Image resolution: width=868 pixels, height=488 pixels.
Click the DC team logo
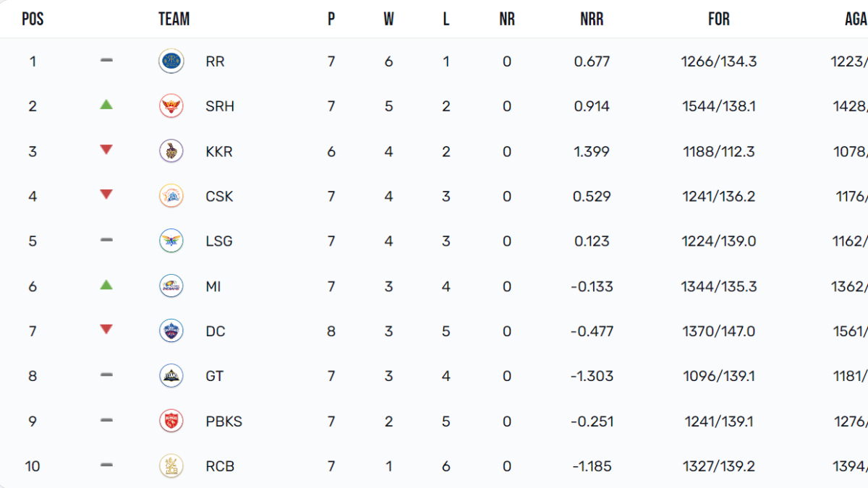[171, 331]
